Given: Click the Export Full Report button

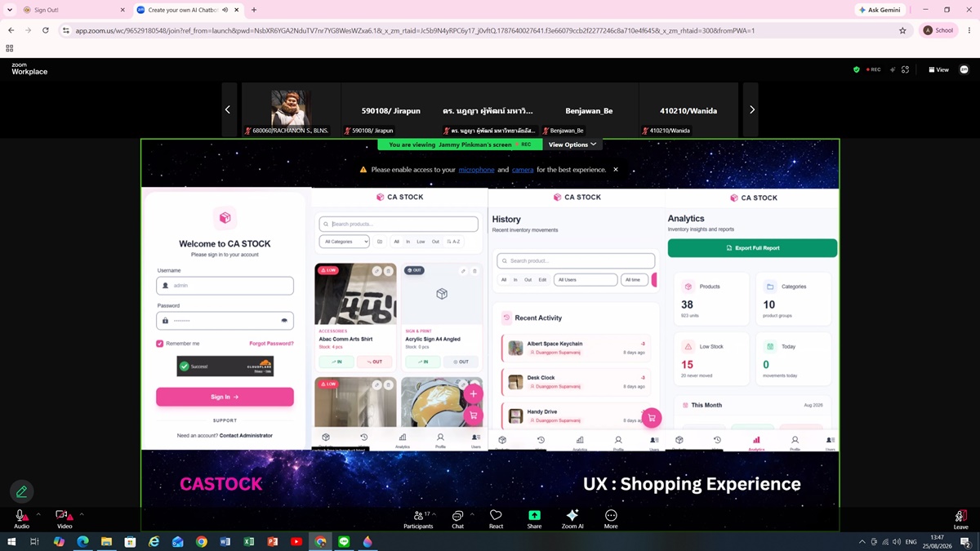Looking at the screenshot, I should (752, 248).
